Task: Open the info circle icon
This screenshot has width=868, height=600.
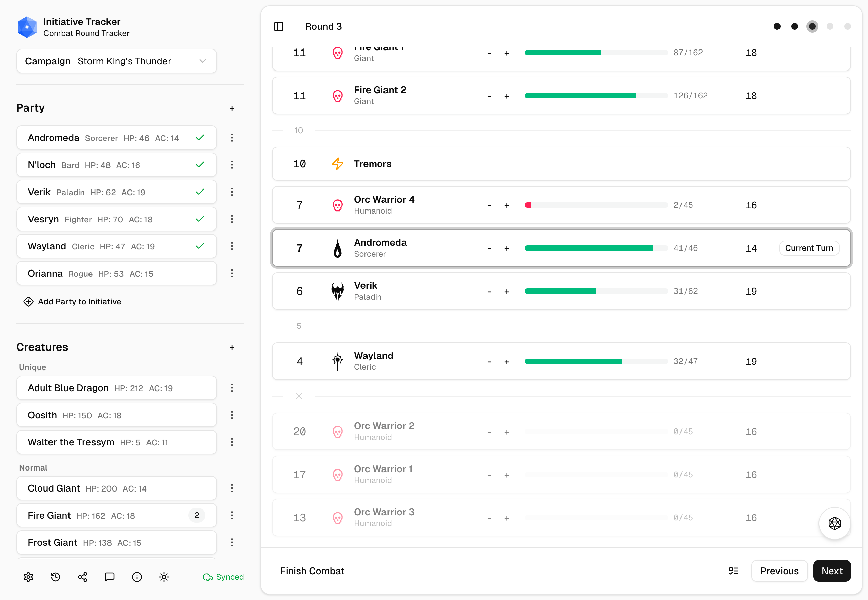Action: (x=137, y=577)
